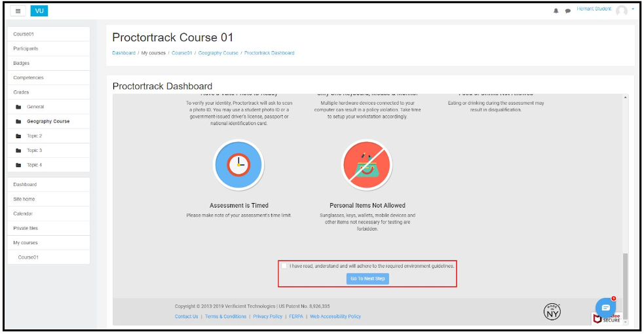Click the McAfee Secure badge
The height and width of the screenshot is (334, 644).
click(x=607, y=318)
